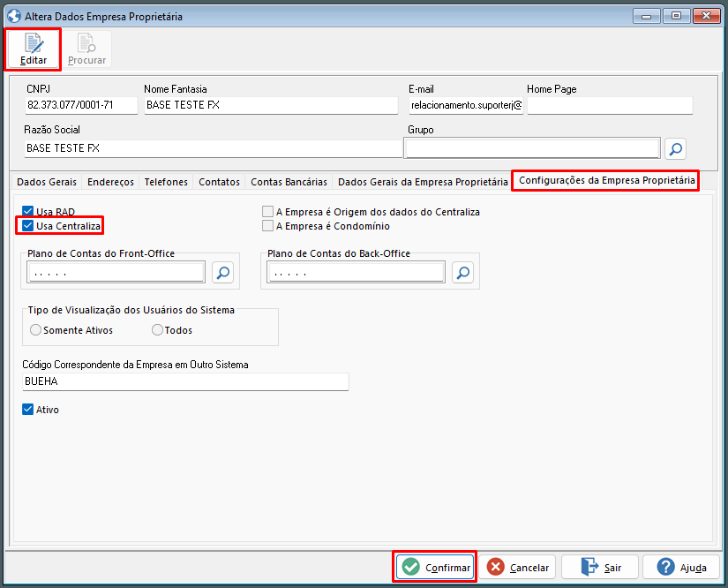Click the Confirmar button
This screenshot has height=588, width=728.
click(x=435, y=567)
